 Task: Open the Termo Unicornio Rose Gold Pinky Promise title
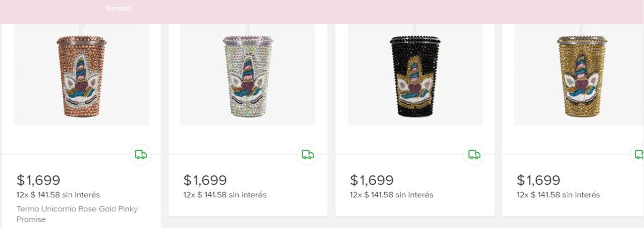tap(77, 214)
